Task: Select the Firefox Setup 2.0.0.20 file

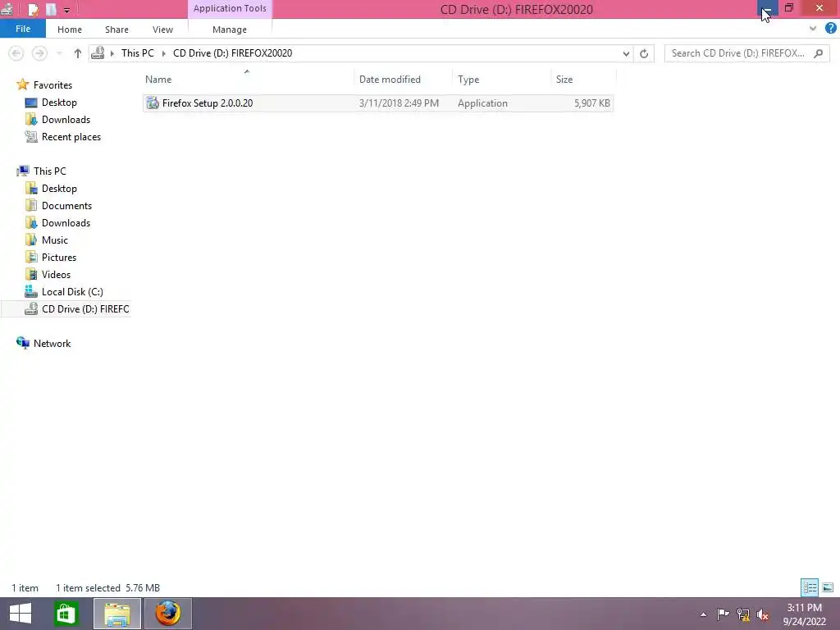Action: (378, 103)
